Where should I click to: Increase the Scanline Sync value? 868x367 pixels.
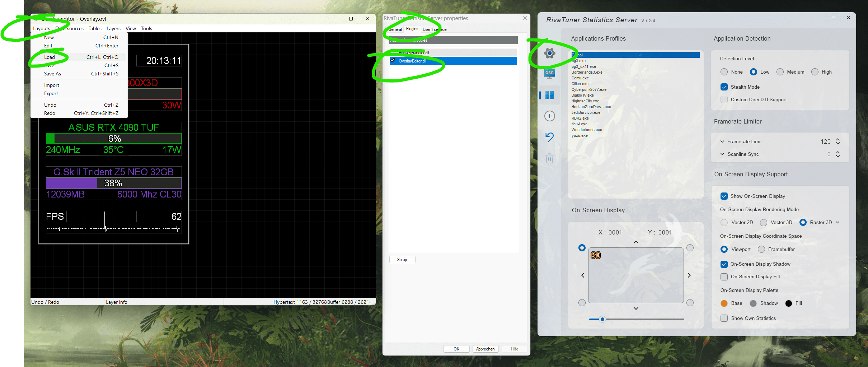pos(838,152)
